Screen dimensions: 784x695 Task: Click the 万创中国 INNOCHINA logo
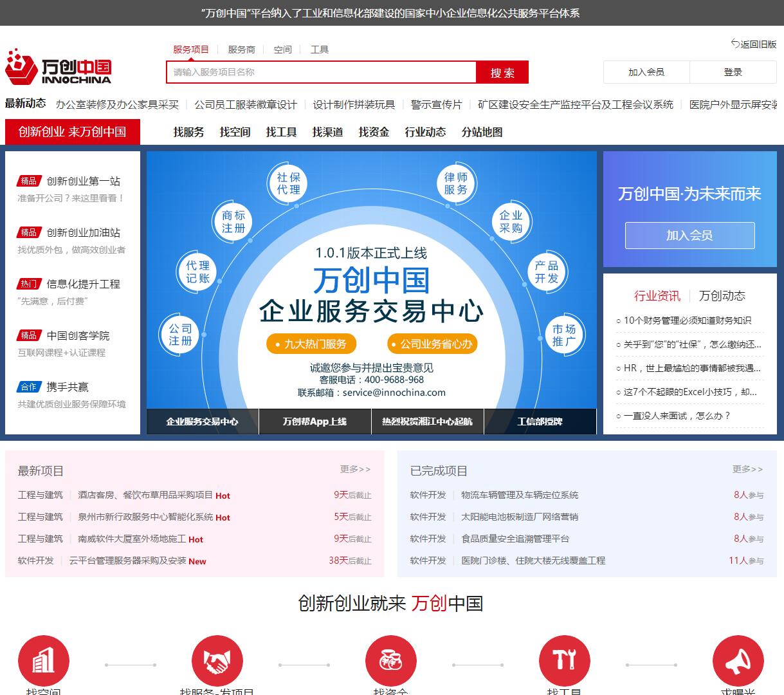pyautogui.click(x=58, y=67)
